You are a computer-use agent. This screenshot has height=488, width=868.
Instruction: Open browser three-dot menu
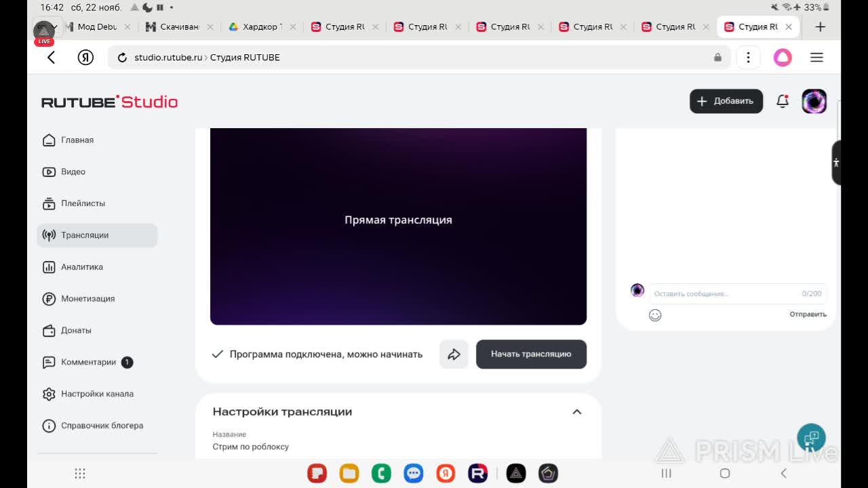748,58
